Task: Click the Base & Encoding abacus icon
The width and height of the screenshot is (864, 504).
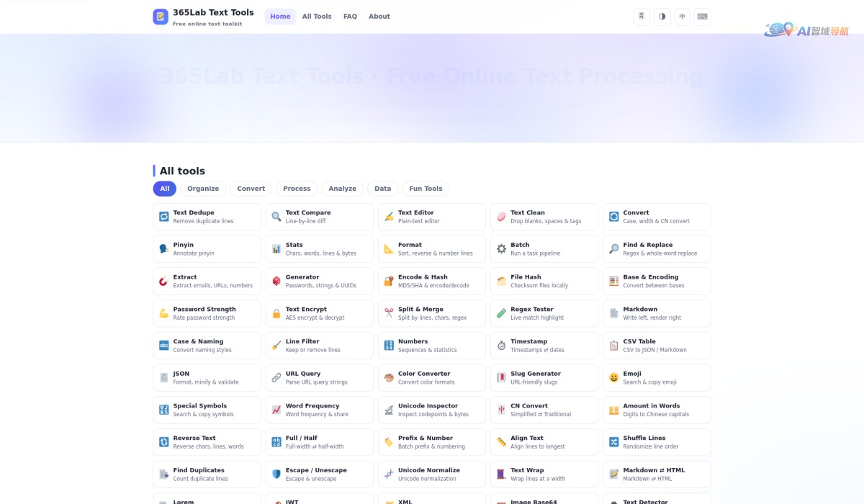Action: click(613, 281)
